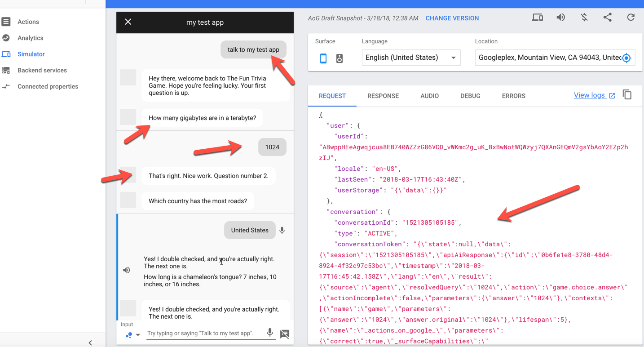This screenshot has width=644, height=347.
Task: Click CHANGE VERSION link
Action: 452,18
